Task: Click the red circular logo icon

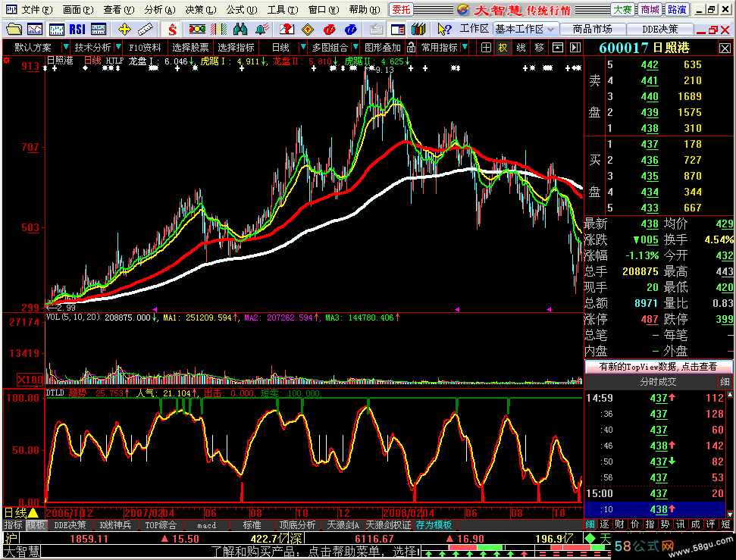Action: [x=330, y=29]
